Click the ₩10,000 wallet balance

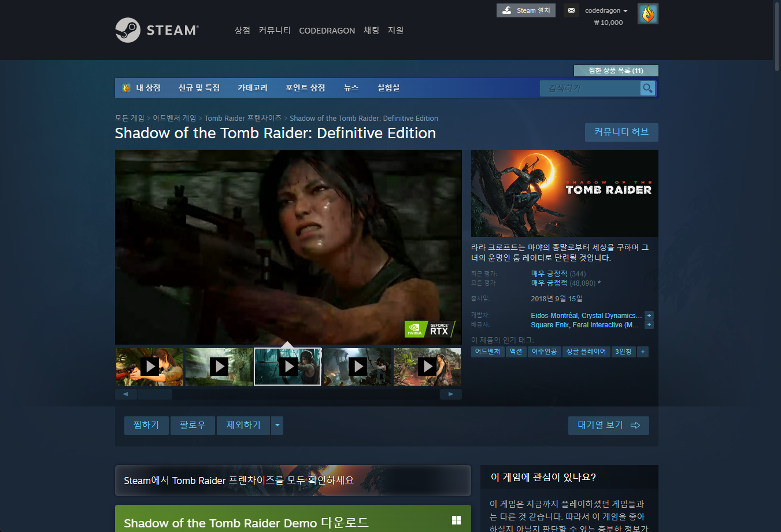click(x=608, y=23)
